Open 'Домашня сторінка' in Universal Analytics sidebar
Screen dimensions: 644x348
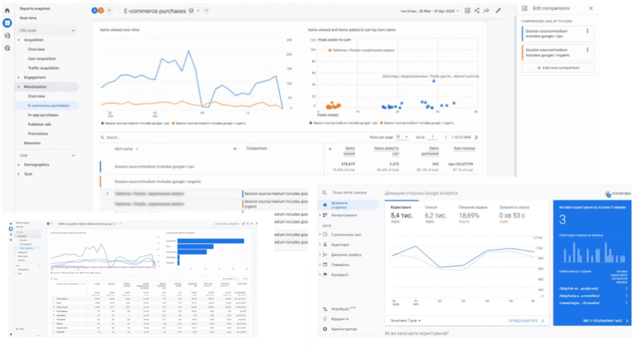348,205
